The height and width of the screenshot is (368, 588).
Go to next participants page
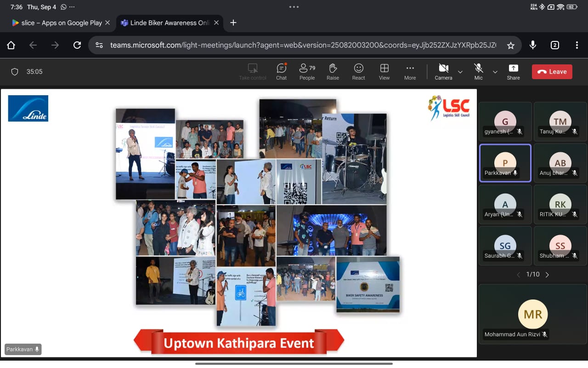tap(547, 275)
